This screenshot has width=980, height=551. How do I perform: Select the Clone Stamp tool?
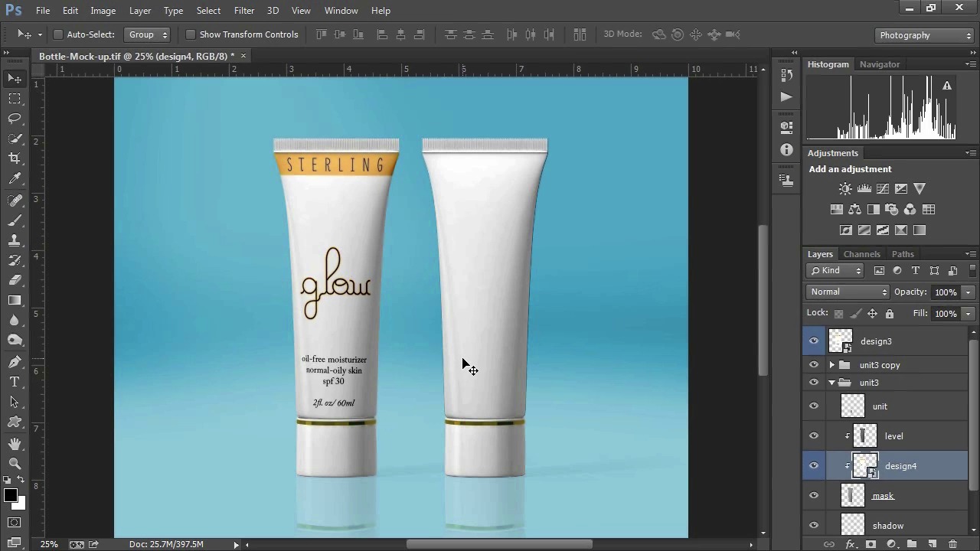click(15, 240)
